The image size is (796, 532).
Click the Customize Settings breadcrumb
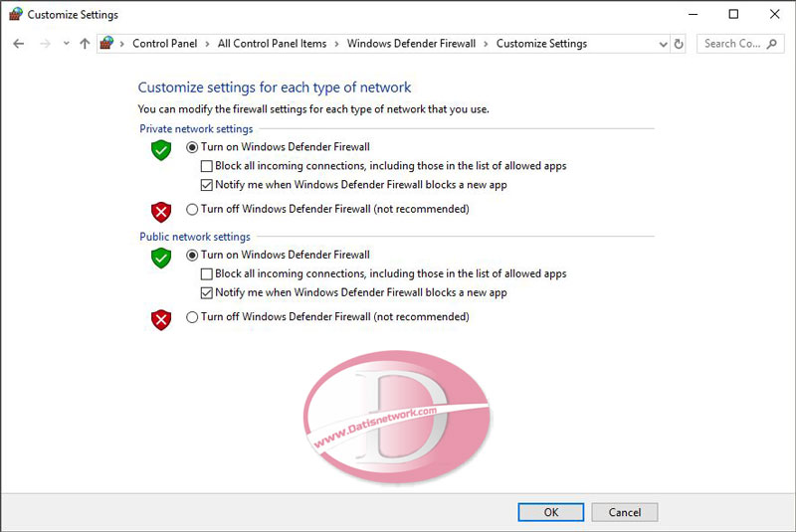pos(541,44)
